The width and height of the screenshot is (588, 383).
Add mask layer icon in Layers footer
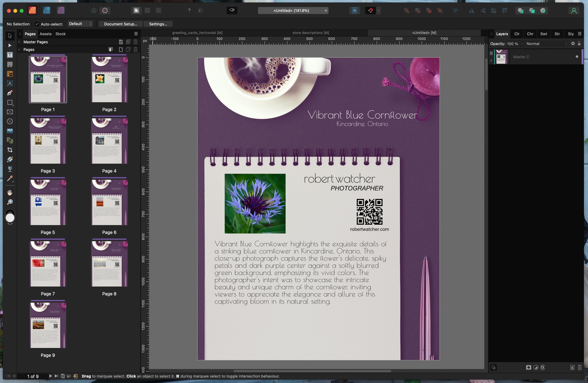[529, 367]
